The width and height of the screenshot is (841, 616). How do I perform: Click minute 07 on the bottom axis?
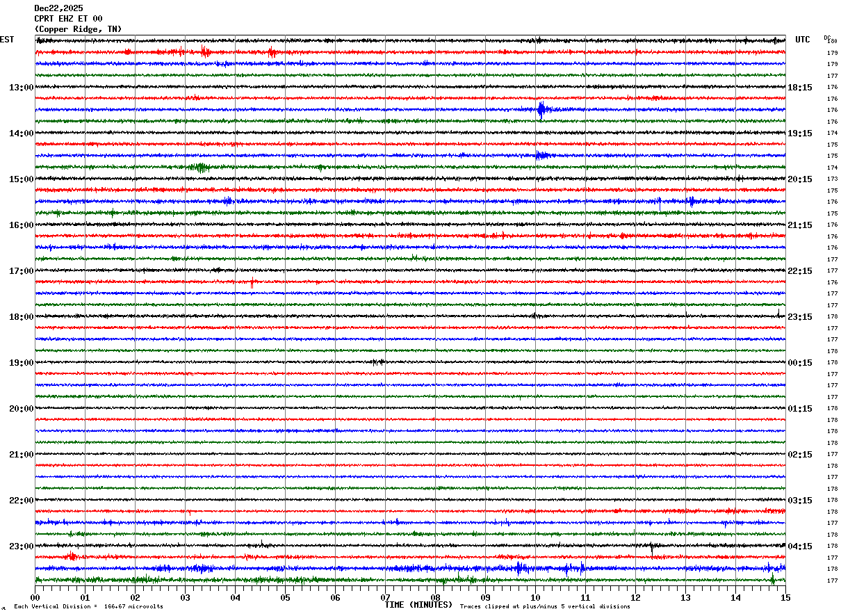tap(385, 597)
